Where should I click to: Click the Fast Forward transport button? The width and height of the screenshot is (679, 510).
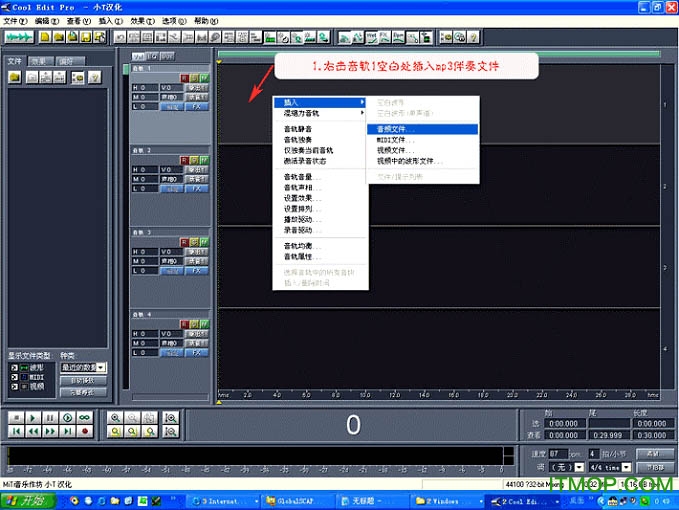[50, 431]
